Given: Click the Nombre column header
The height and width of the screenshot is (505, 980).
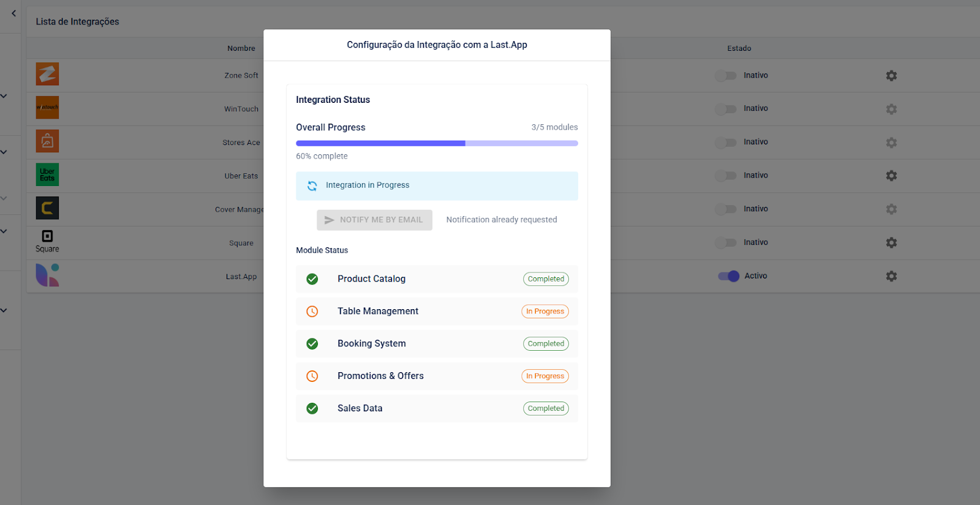Looking at the screenshot, I should coord(241,48).
